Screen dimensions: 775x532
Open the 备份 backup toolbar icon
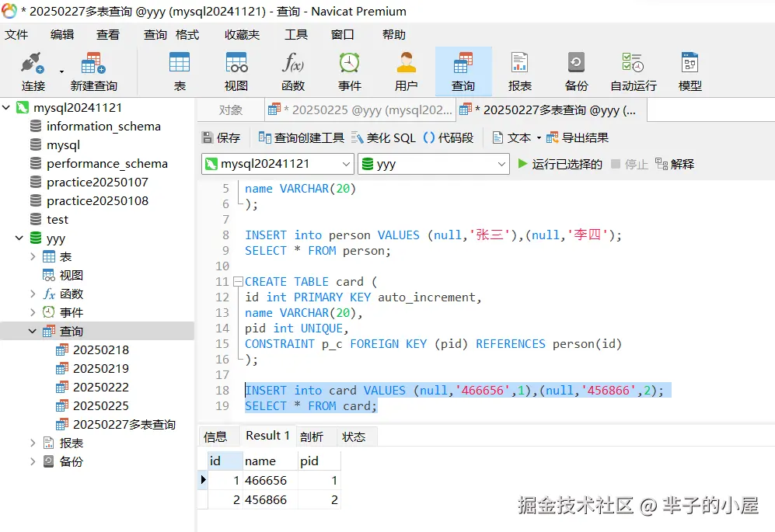click(576, 72)
